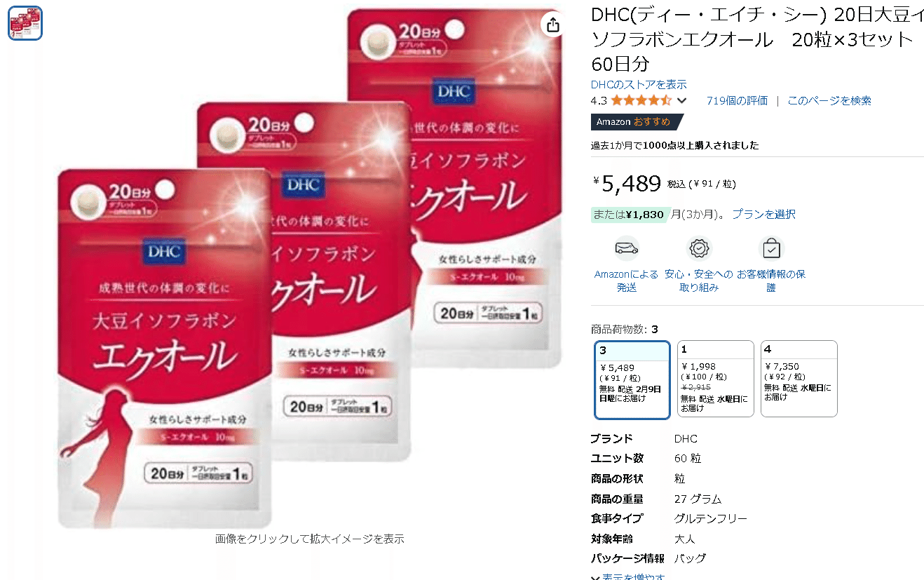
Task: Select the 3-pack option at ¥5,489
Action: (632, 379)
